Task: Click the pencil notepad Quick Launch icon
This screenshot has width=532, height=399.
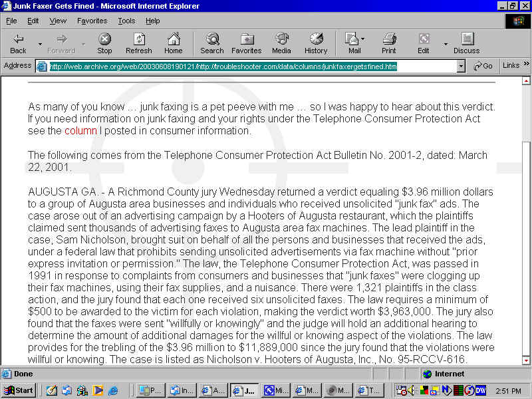Action: [x=52, y=390]
